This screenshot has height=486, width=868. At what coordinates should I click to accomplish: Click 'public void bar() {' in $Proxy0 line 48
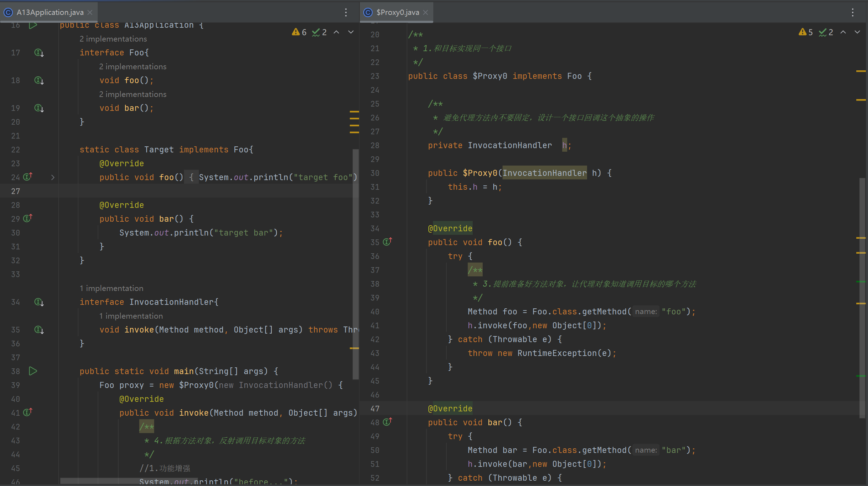475,422
